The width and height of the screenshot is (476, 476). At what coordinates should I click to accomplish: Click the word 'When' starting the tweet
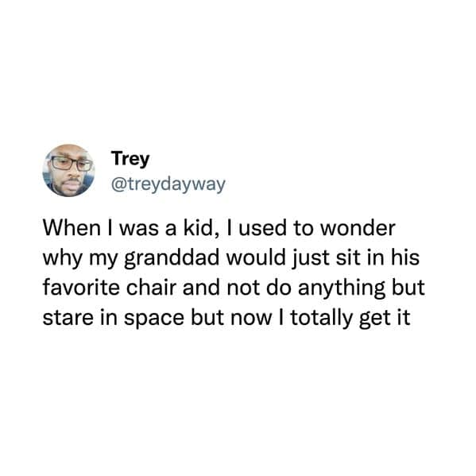click(72, 228)
